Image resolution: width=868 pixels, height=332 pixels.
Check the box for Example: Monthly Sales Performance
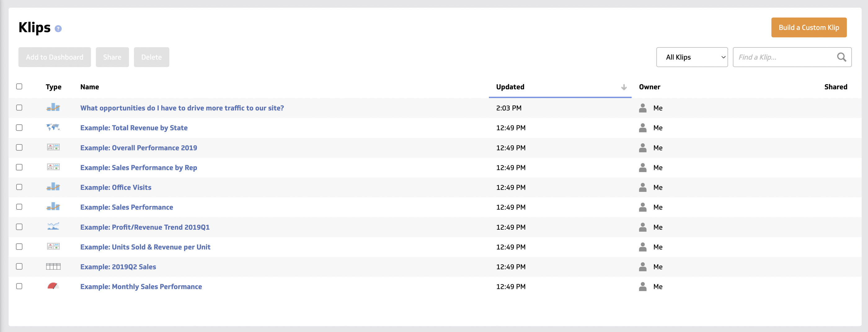(x=19, y=286)
